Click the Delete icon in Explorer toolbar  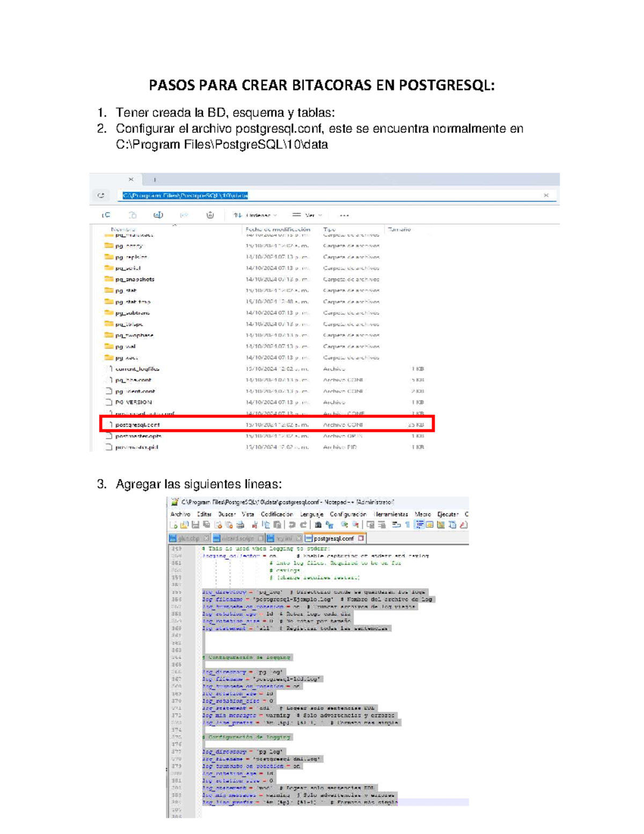click(210, 214)
